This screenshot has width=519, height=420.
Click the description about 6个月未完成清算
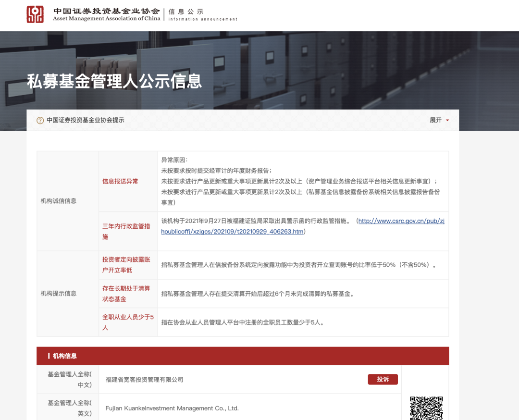click(x=258, y=294)
